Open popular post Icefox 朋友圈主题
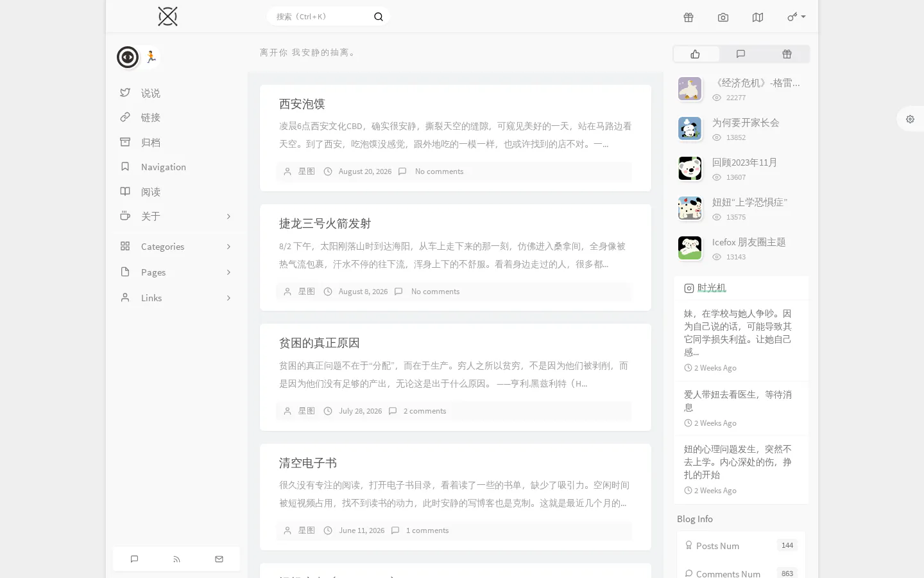The width and height of the screenshot is (924, 578). 749,242
